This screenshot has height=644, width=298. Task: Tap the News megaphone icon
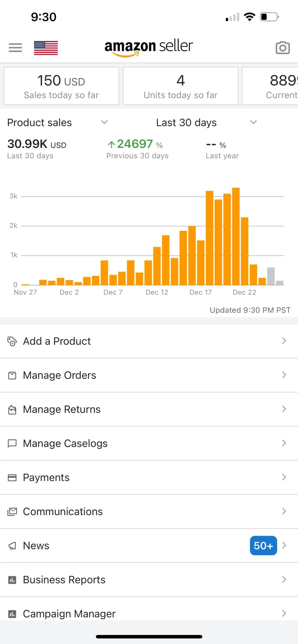(12, 546)
